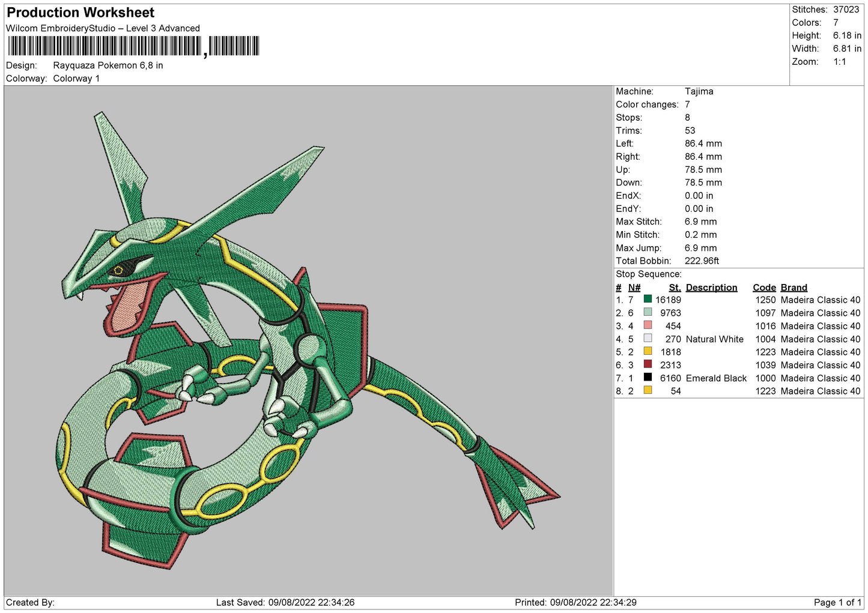Viewport: 868px width, 613px height.
Task: Click stitch count 9763 in stop 2
Action: [x=670, y=313]
